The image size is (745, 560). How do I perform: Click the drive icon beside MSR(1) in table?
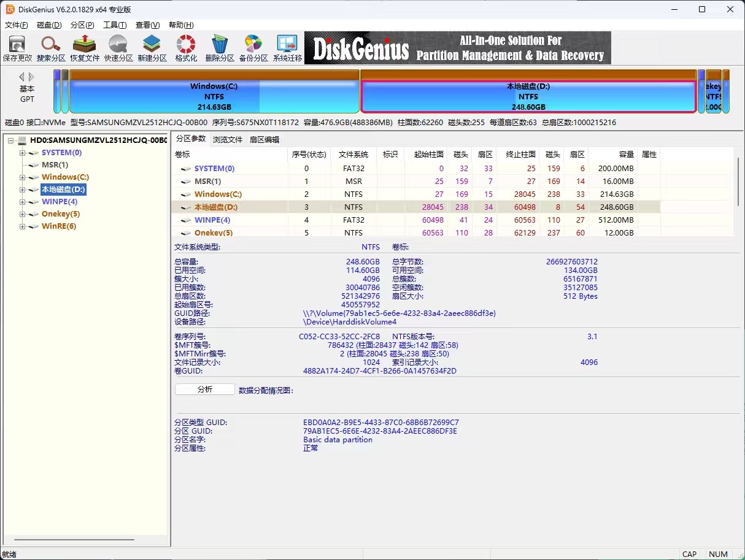coord(186,182)
